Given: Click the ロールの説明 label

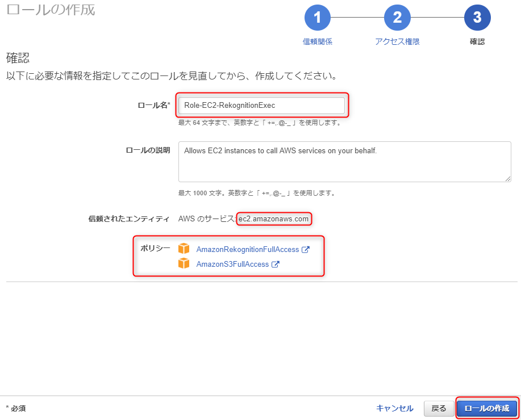Looking at the screenshot, I should 148,150.
